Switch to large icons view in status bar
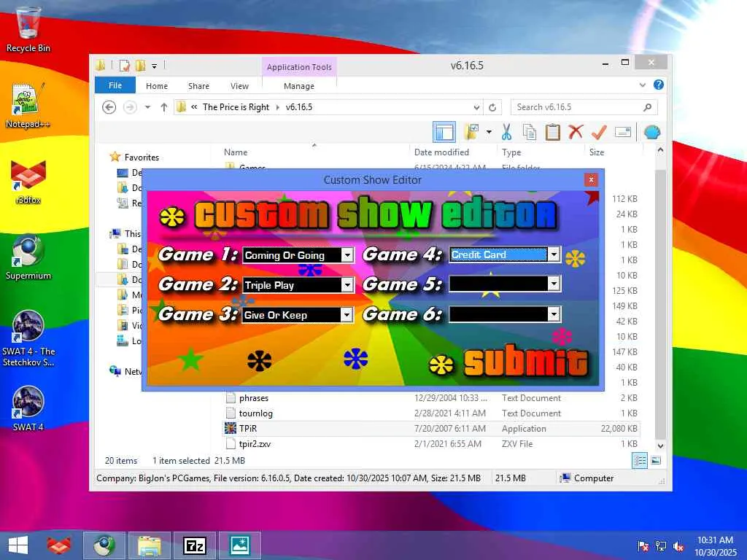747x560 pixels. (656, 461)
